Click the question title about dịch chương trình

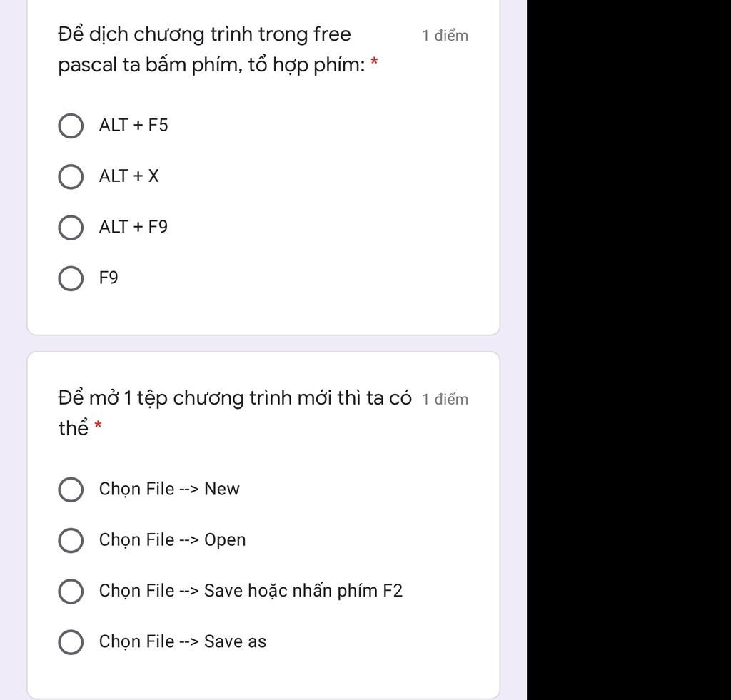pos(218,49)
